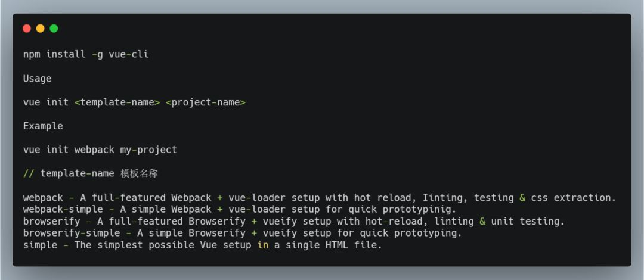Click the yellow 'in' keyword
This screenshot has width=644, height=280.
263,245
